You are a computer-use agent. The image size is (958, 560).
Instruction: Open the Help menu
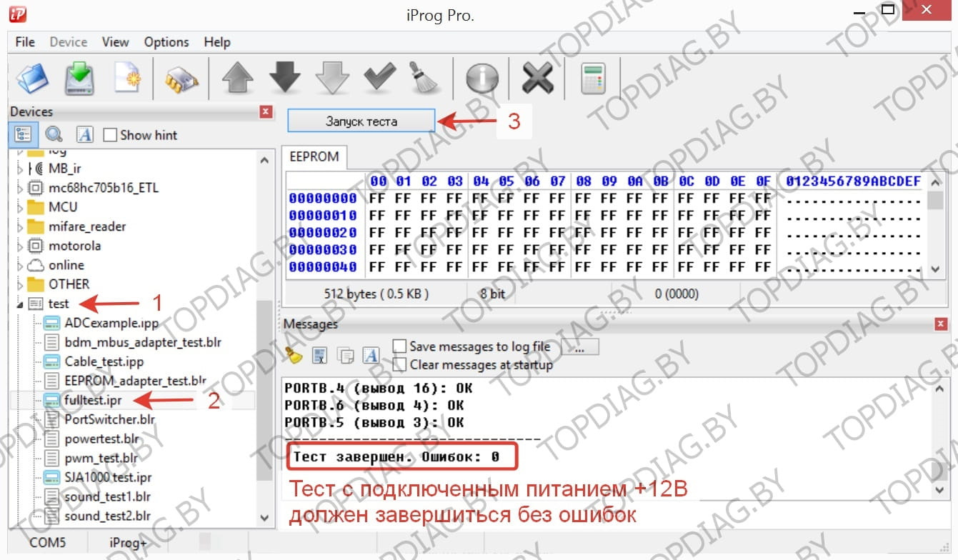(x=217, y=42)
